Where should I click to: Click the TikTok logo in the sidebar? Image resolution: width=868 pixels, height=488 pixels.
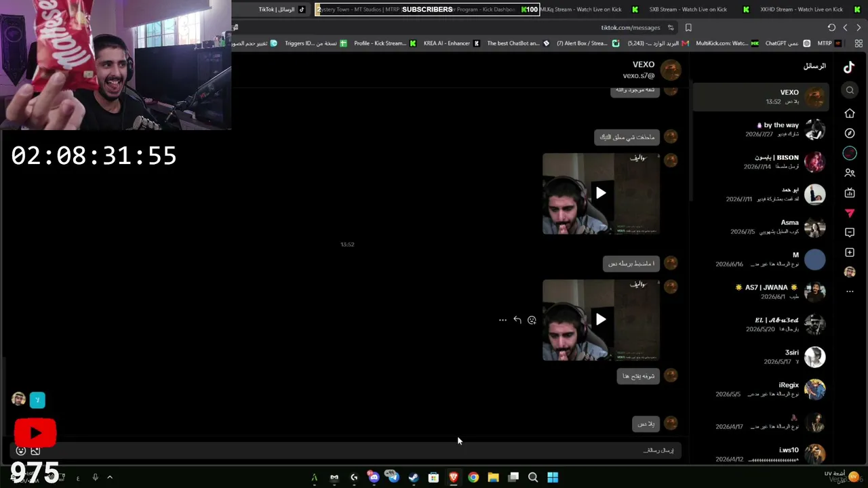coord(849,66)
